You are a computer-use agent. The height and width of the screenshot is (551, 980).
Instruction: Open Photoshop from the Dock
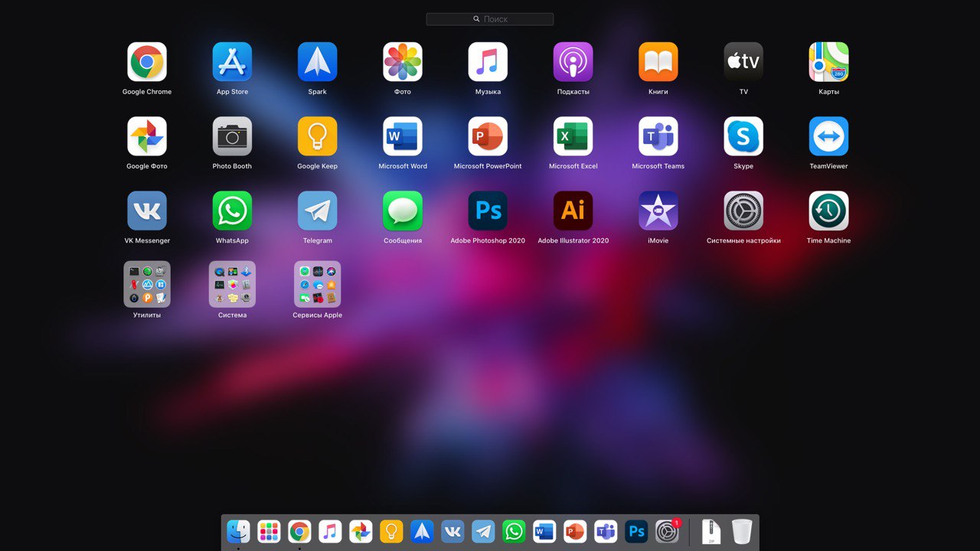[636, 531]
